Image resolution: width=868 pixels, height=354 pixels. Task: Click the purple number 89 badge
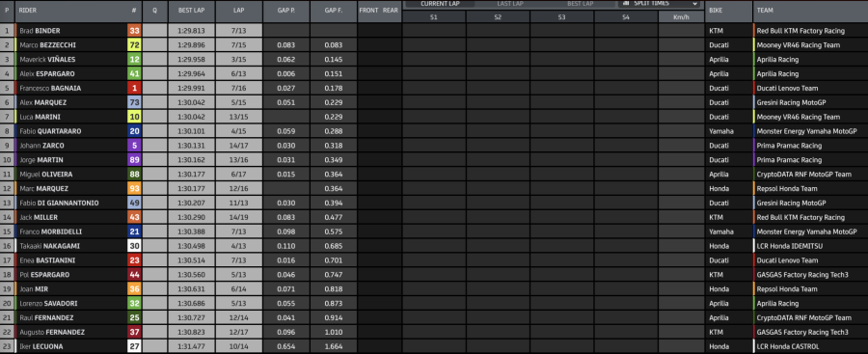(134, 160)
